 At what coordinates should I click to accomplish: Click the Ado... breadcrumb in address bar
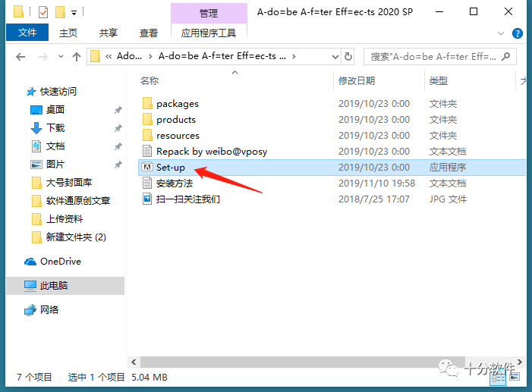point(129,56)
